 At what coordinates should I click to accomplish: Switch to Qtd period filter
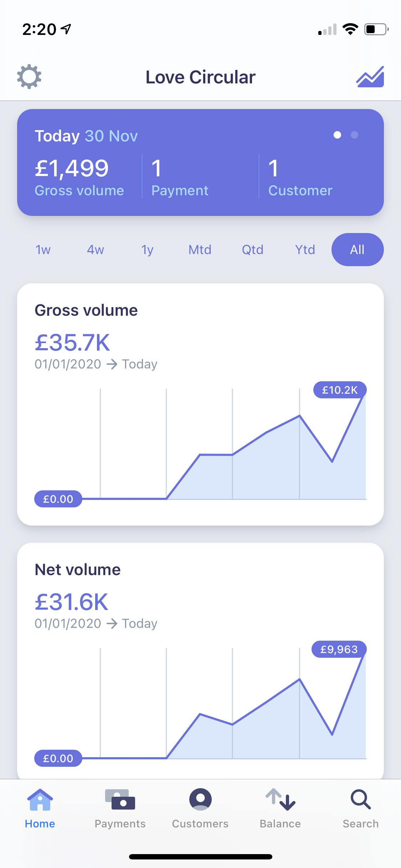pos(253,250)
